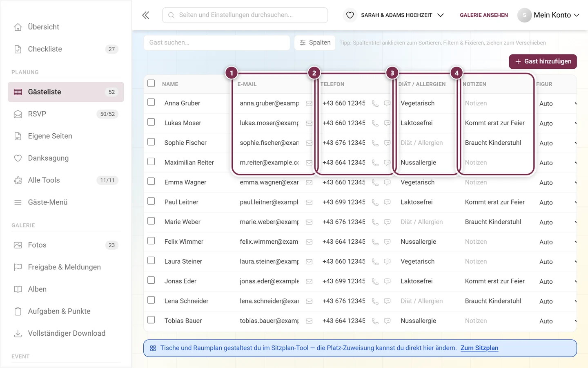Screen dimensions: 588x368
Task: Check the box for Sophie Fischer
Action: (151, 142)
